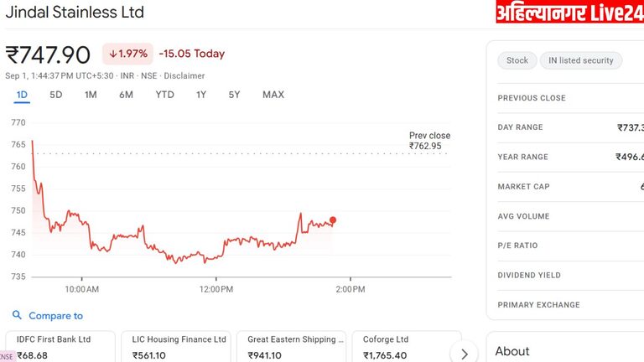Image resolution: width=644 pixels, height=362 pixels.
Task: Show the 1M price chart
Action: click(91, 95)
